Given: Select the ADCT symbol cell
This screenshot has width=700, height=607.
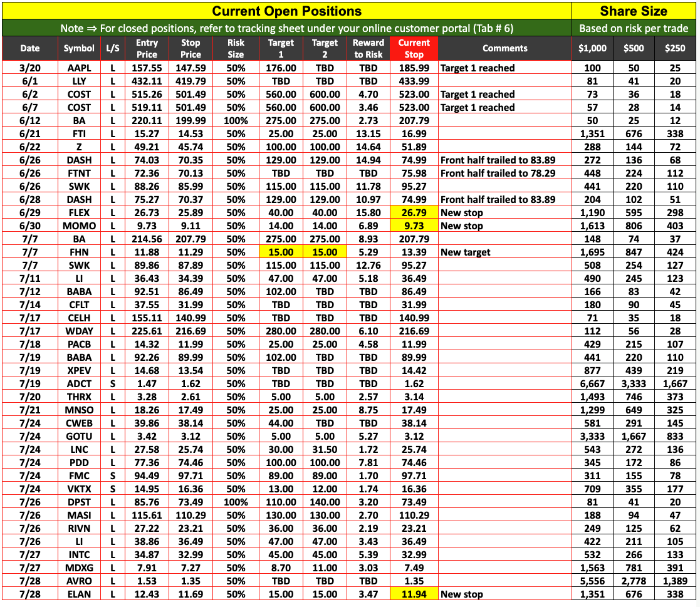Looking at the screenshot, I should click(79, 383).
